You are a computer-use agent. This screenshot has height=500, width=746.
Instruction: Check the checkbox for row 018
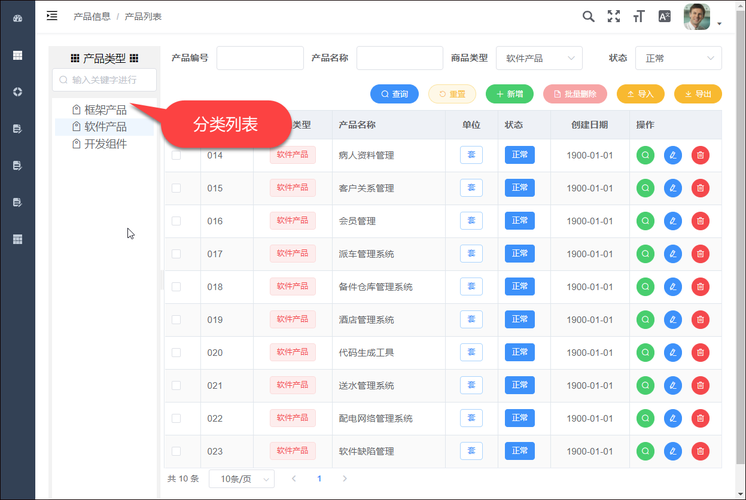point(176,286)
